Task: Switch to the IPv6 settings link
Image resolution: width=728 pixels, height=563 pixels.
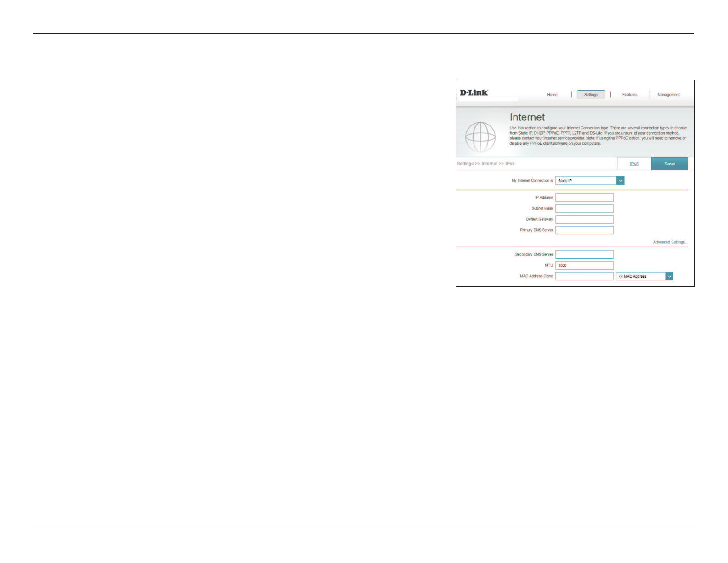Action: [x=634, y=164]
